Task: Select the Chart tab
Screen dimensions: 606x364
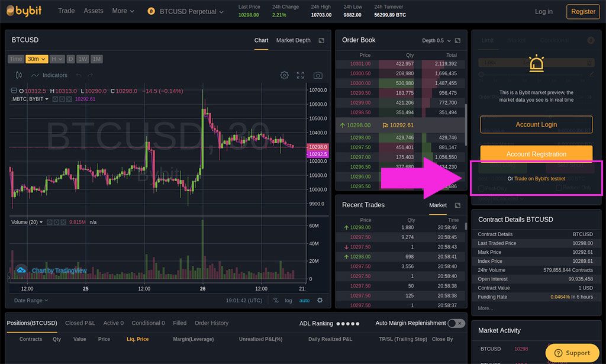Action: [261, 40]
